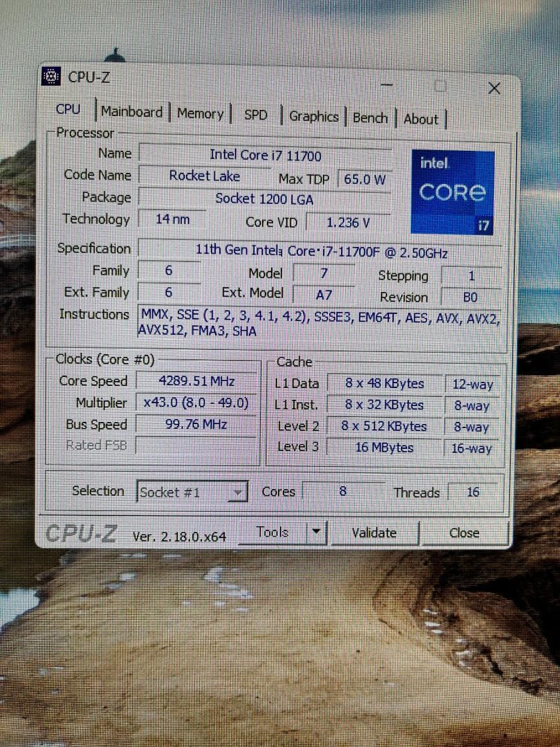Click the Ext. Family value 6

coord(169,292)
